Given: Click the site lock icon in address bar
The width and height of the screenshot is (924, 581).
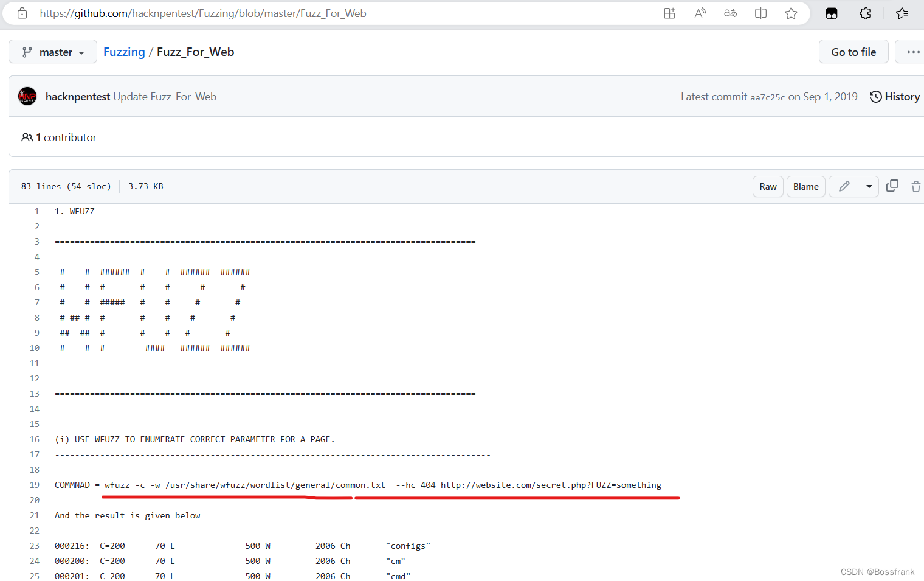Looking at the screenshot, I should [x=22, y=13].
